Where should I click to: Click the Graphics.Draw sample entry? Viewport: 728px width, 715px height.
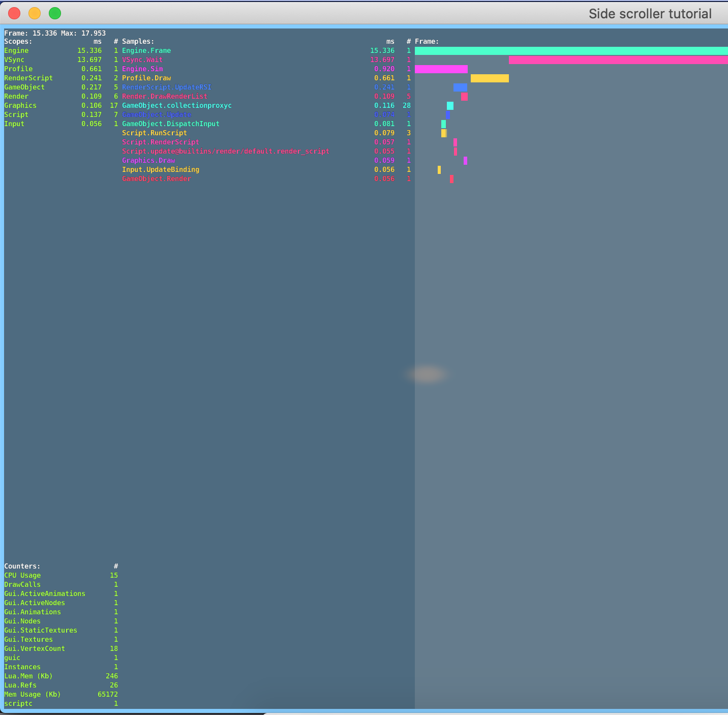pyautogui.click(x=148, y=160)
